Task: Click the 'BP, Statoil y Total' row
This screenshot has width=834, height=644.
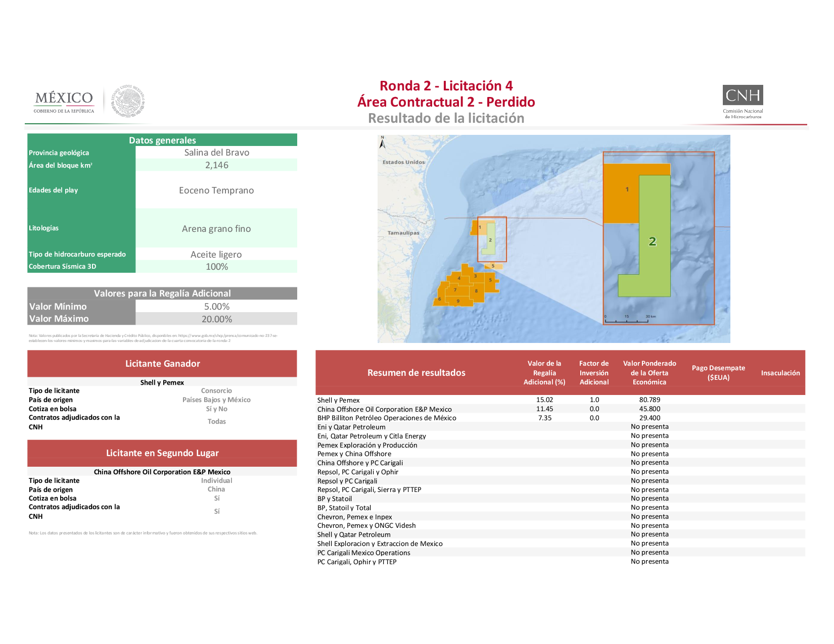Action: tap(560, 508)
